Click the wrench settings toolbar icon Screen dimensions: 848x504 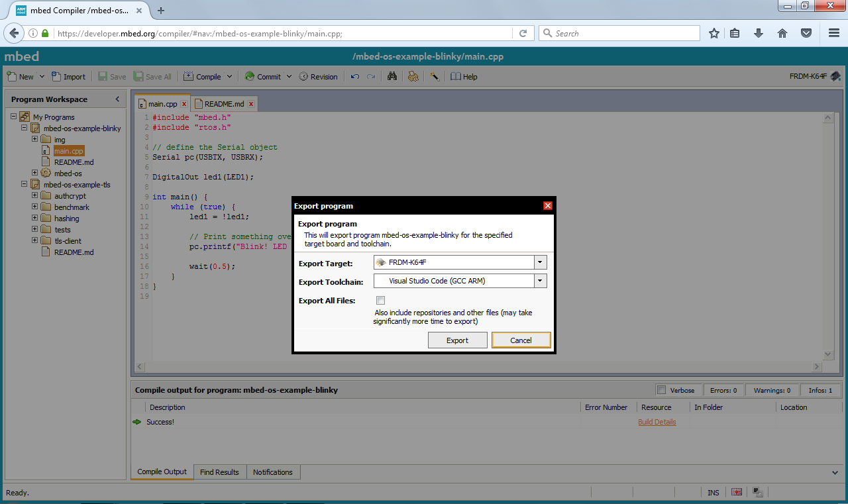coord(435,76)
